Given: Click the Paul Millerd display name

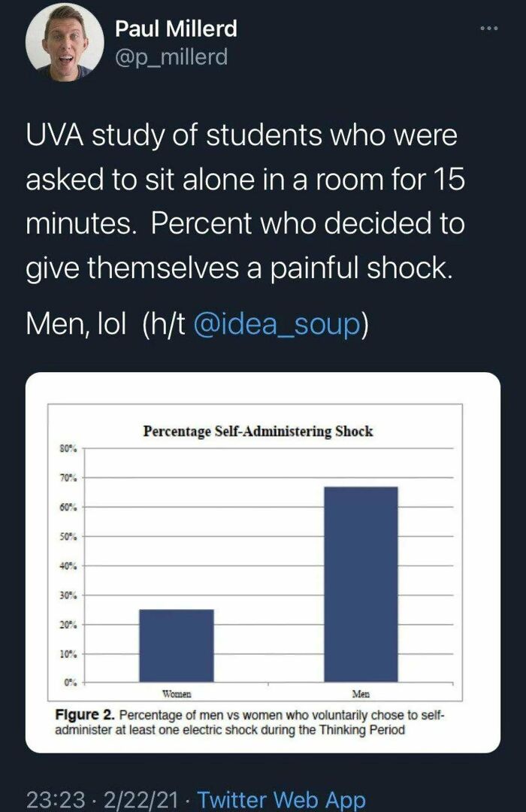Looking at the screenshot, I should coord(176,29).
